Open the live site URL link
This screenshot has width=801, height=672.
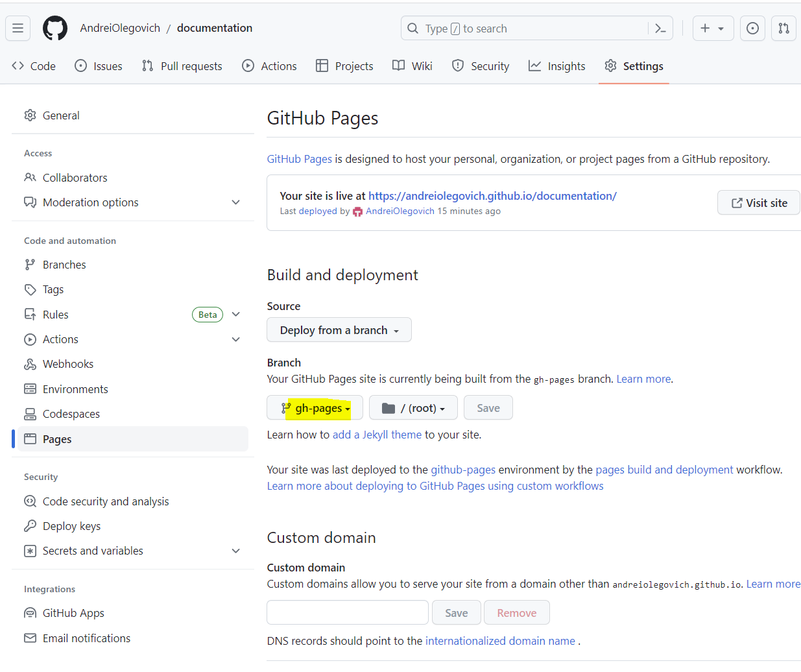[x=492, y=196]
